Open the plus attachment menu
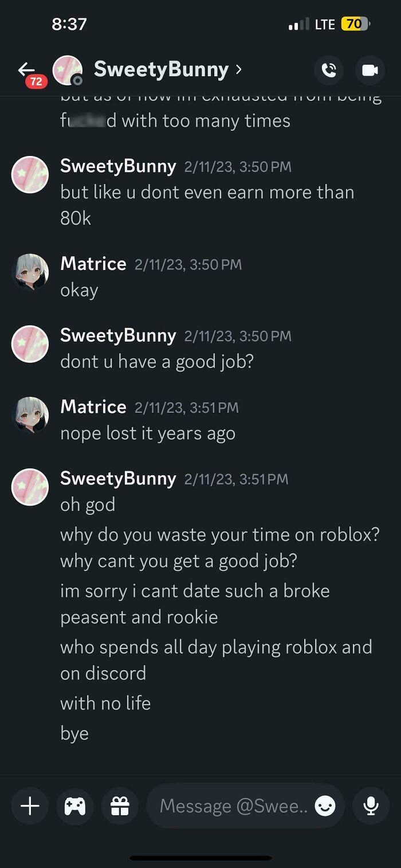Image resolution: width=401 pixels, height=868 pixels. [x=29, y=806]
